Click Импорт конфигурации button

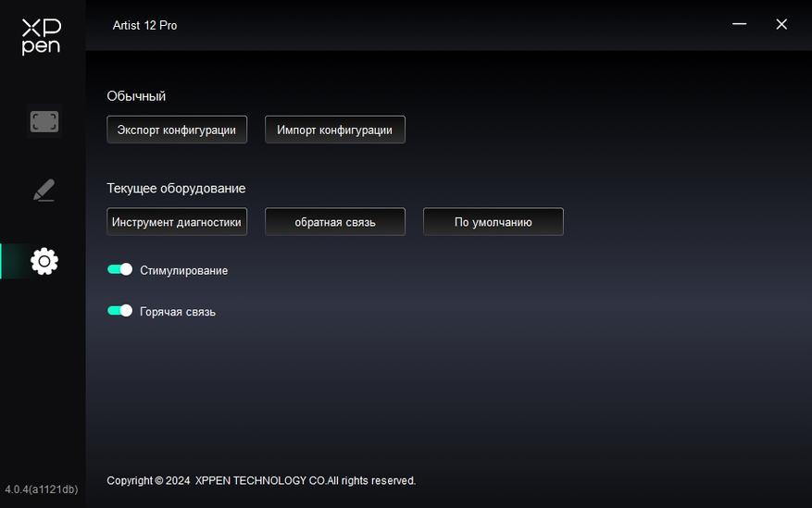tap(334, 130)
